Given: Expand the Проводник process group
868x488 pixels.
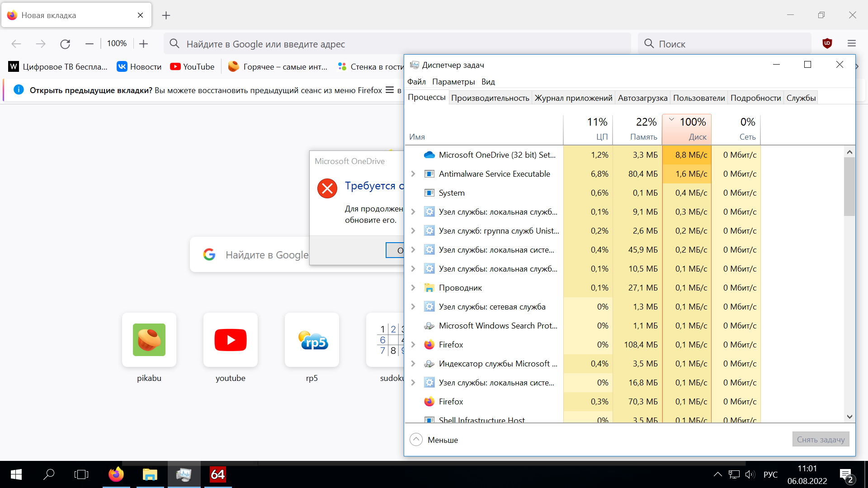Looking at the screenshot, I should 413,288.
